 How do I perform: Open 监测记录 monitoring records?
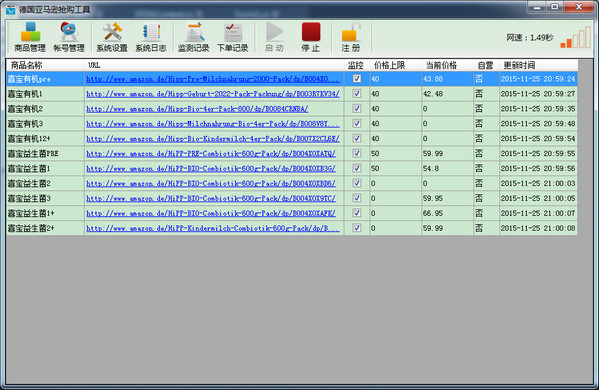coord(194,37)
